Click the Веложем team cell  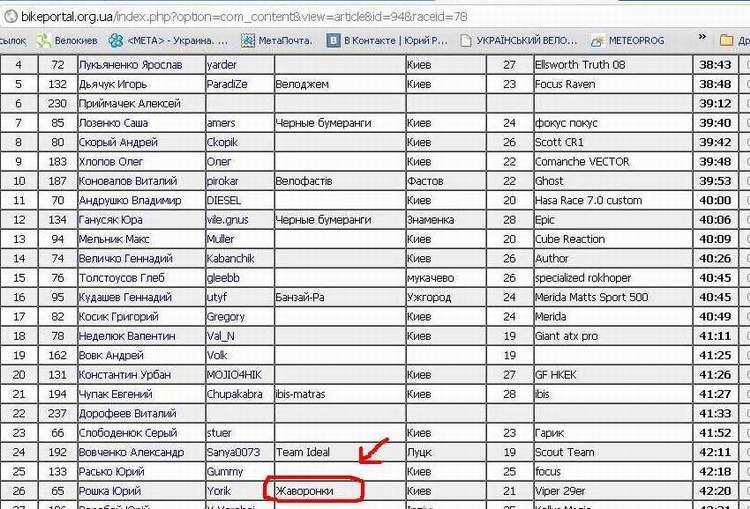pos(302,84)
